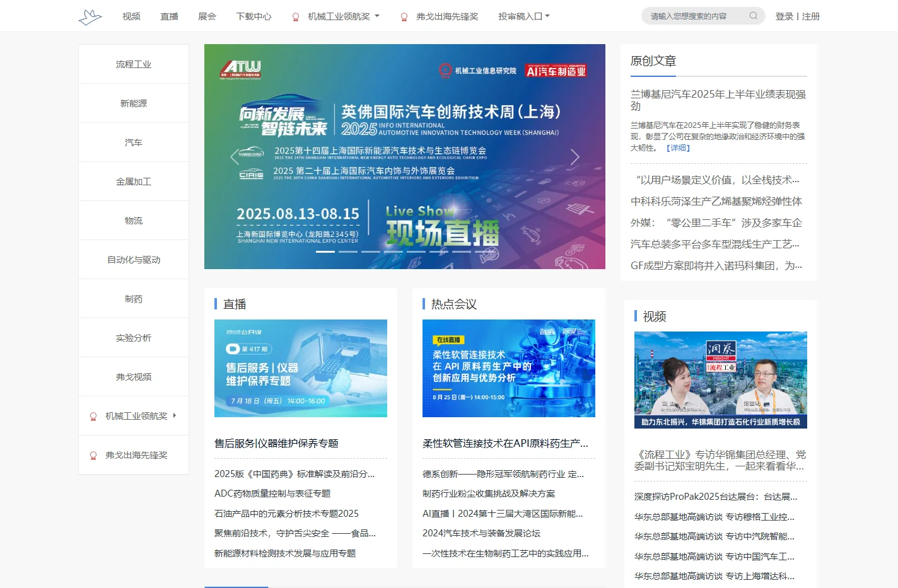Select 弗戈视频 sidebar category

tap(134, 377)
